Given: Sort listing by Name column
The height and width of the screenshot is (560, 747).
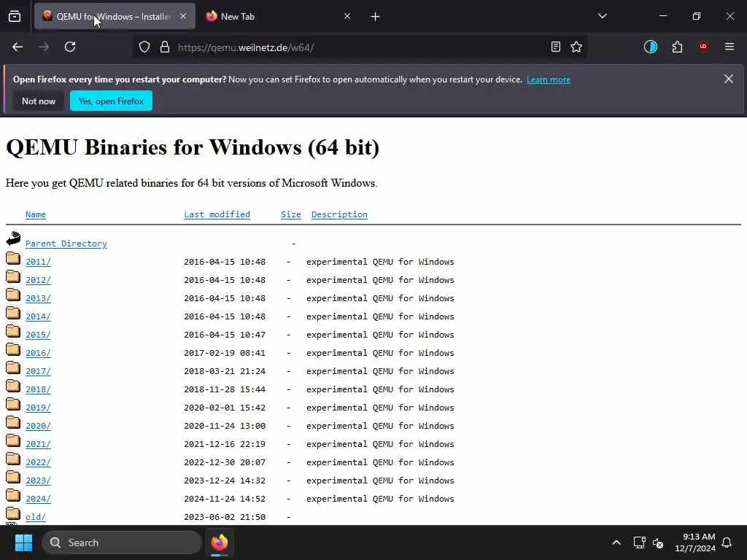Looking at the screenshot, I should [36, 214].
